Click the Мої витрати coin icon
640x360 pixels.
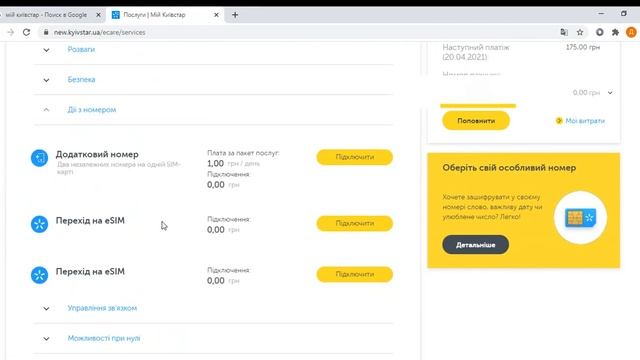click(x=559, y=121)
